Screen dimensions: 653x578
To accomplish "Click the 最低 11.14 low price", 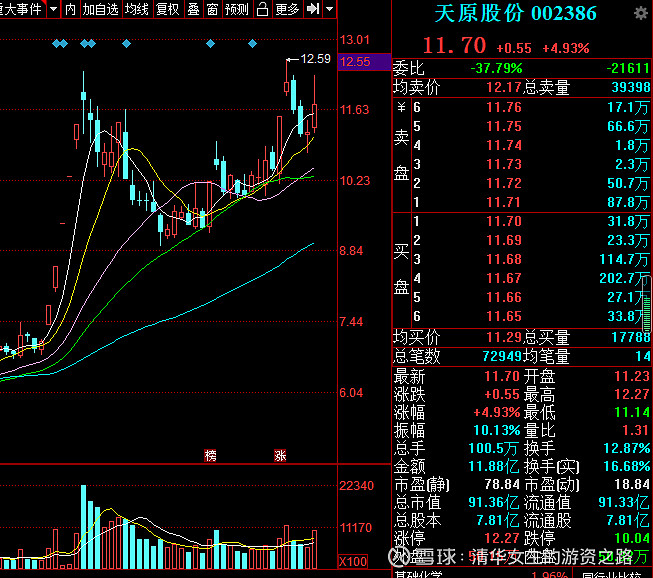I will [x=632, y=412].
